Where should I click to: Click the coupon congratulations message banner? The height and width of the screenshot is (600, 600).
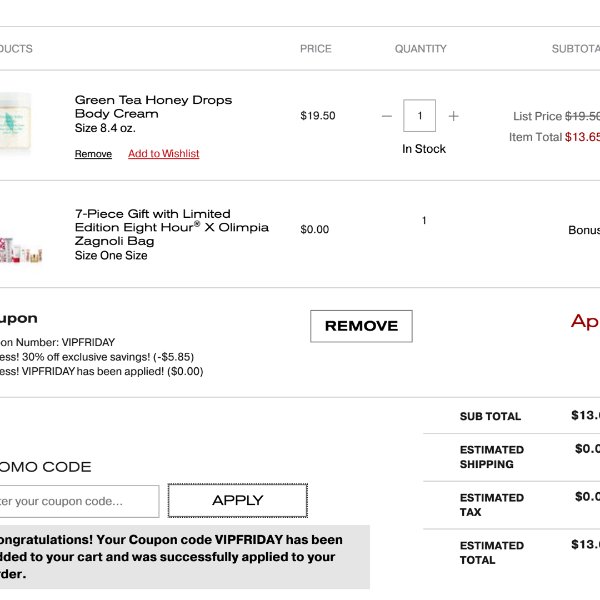(x=185, y=557)
